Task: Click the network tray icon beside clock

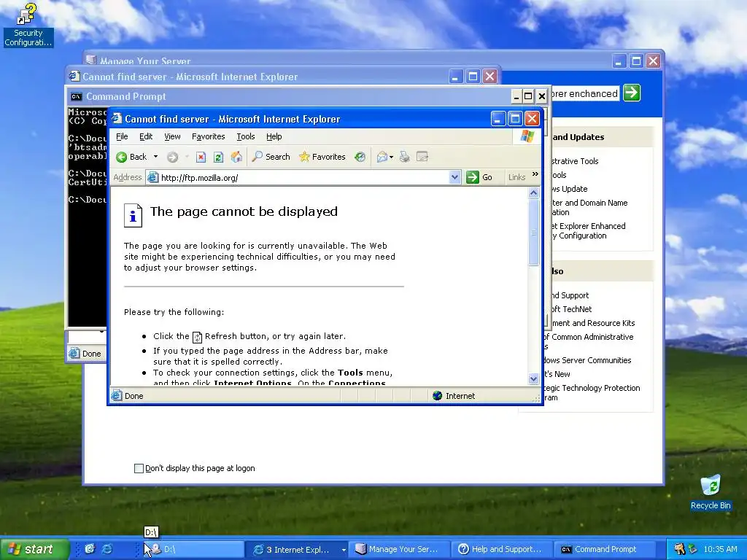Action: [x=692, y=549]
